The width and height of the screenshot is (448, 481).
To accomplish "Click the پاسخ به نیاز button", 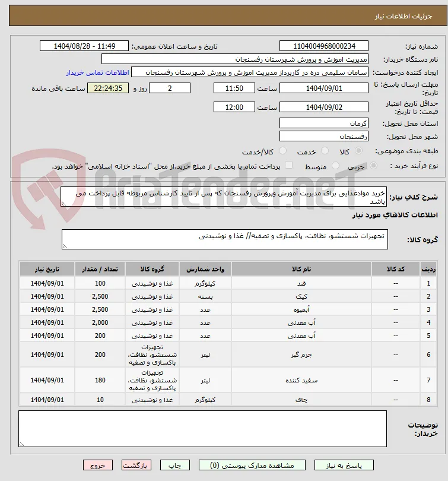I will [344, 466].
